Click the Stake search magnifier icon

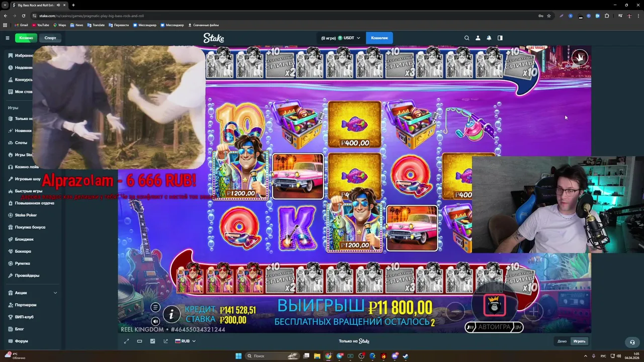467,38
